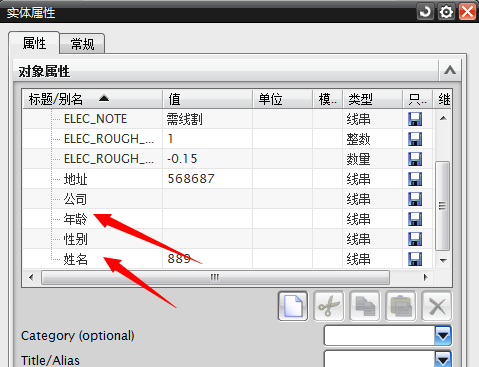The width and height of the screenshot is (479, 367).
Task: Toggle the save disk icon in 地址 row
Action: pyautogui.click(x=415, y=179)
